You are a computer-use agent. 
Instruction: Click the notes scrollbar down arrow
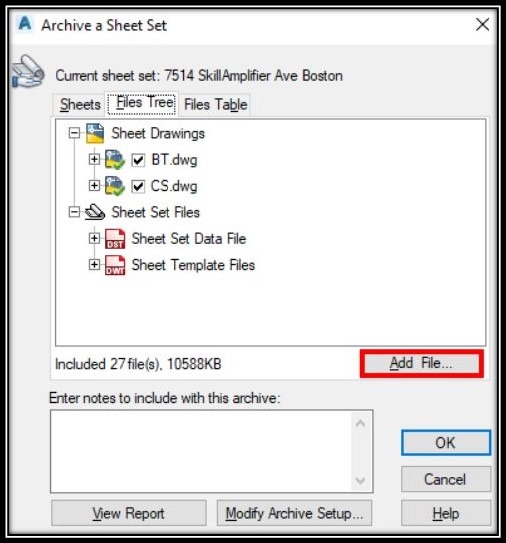tap(360, 480)
